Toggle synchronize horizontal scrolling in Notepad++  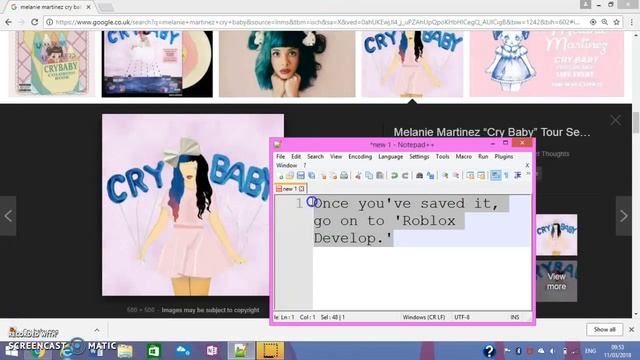pos(481,176)
